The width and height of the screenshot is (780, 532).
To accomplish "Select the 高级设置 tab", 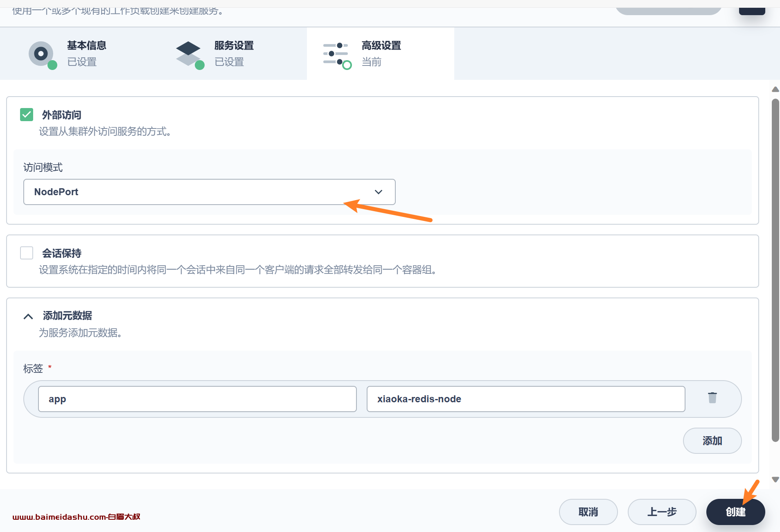I will click(381, 54).
